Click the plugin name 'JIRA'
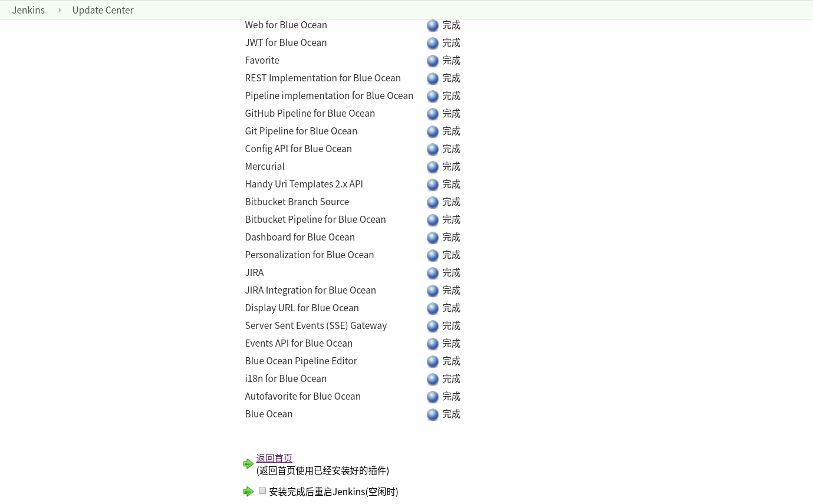Screen dimensions: 813x504 click(x=255, y=272)
